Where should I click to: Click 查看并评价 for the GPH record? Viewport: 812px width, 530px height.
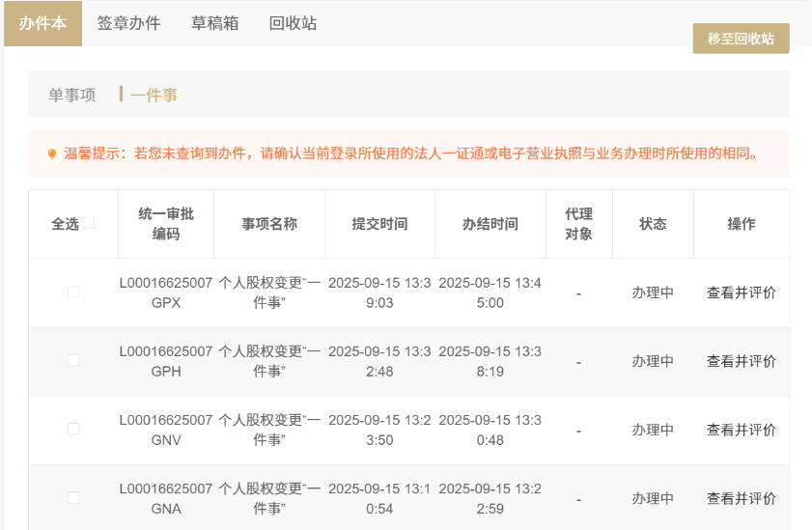tap(741, 361)
